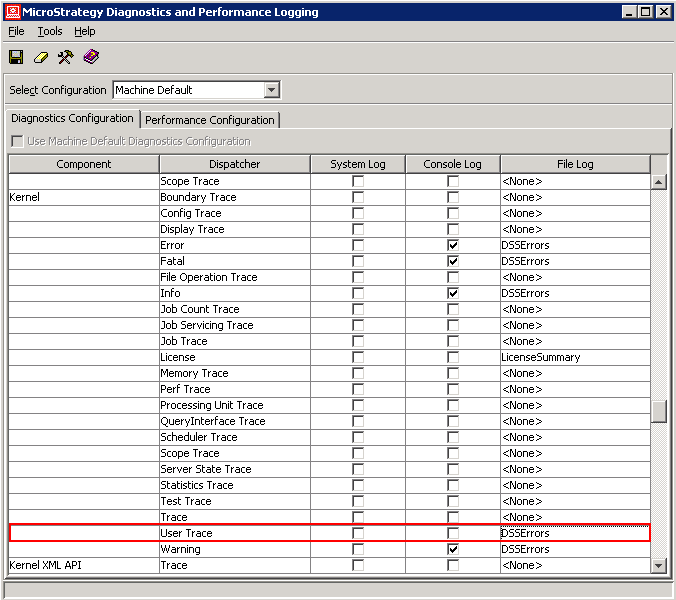Select File Log cell for User Trace

pyautogui.click(x=575, y=533)
